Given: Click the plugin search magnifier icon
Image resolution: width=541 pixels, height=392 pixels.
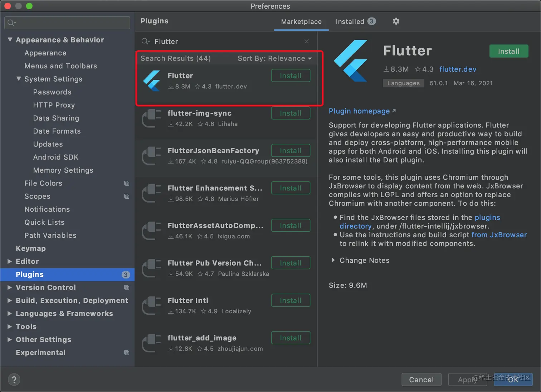Looking at the screenshot, I should [145, 42].
